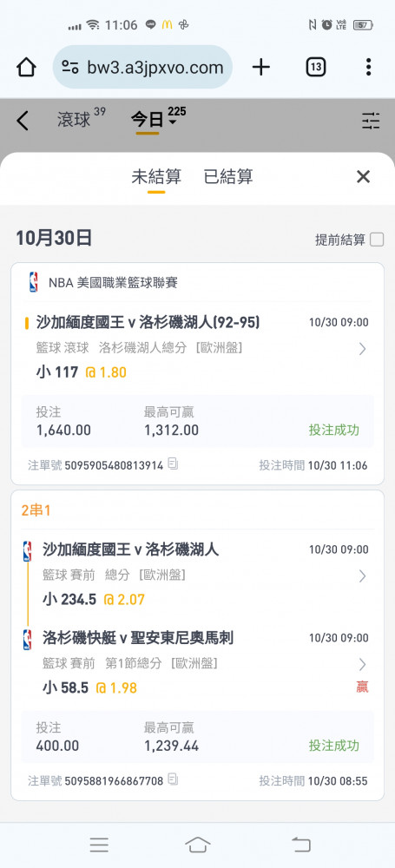Expand the parlay Kings v Lakers pre-match entry
This screenshot has width=395, height=868.
[x=362, y=576]
